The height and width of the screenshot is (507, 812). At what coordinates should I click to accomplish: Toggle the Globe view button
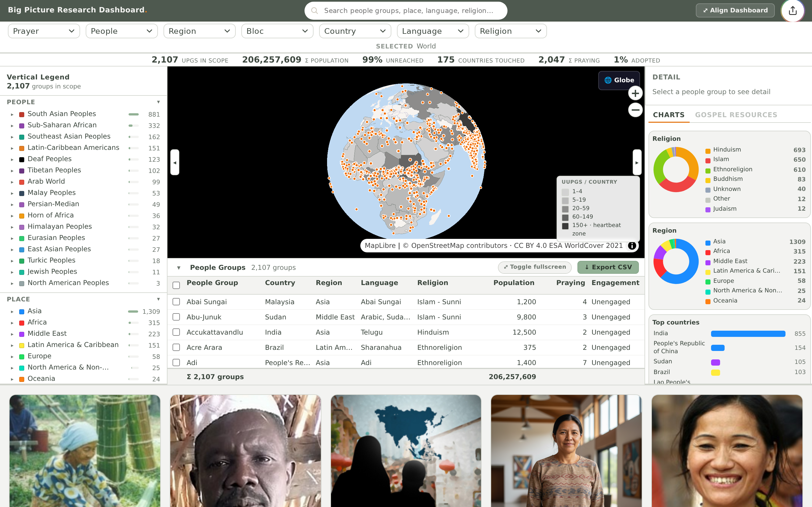click(x=619, y=80)
